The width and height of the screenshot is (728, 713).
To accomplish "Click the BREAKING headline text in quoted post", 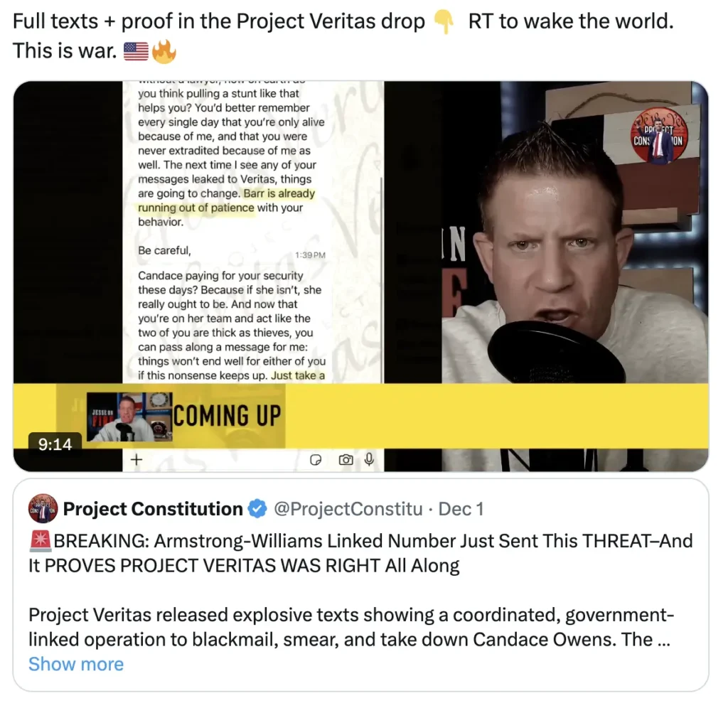I will [x=360, y=553].
